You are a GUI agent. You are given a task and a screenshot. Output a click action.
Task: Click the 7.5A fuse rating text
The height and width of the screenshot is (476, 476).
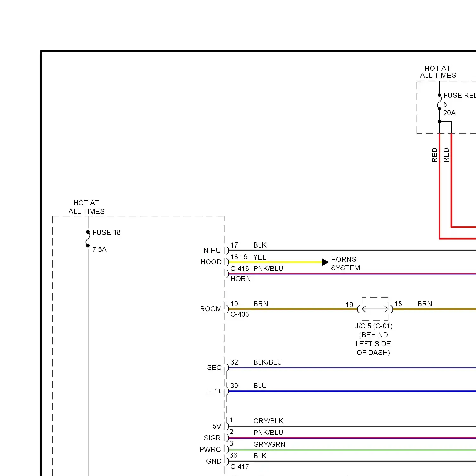point(99,249)
